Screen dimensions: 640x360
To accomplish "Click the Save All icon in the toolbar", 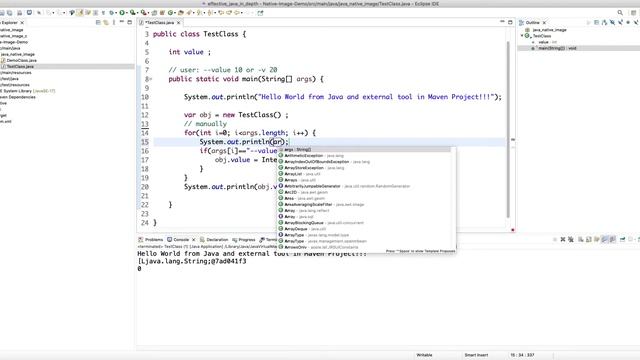I will pos(10,13).
